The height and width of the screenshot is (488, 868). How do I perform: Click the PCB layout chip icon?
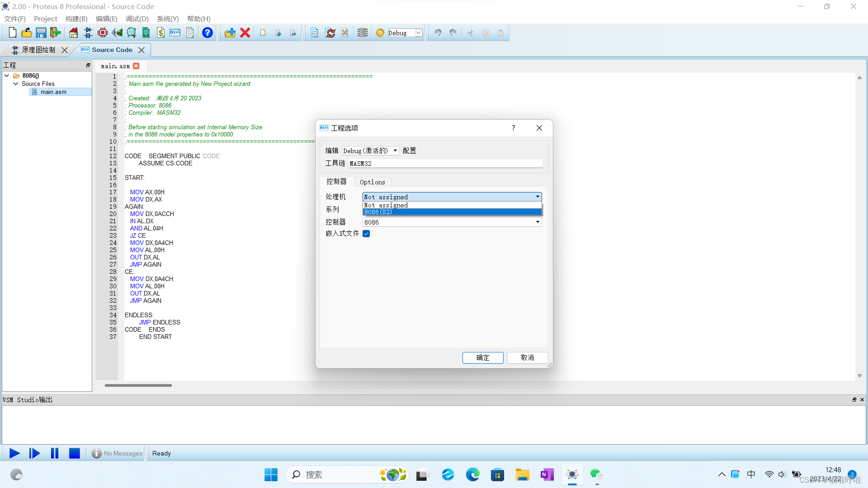click(103, 33)
